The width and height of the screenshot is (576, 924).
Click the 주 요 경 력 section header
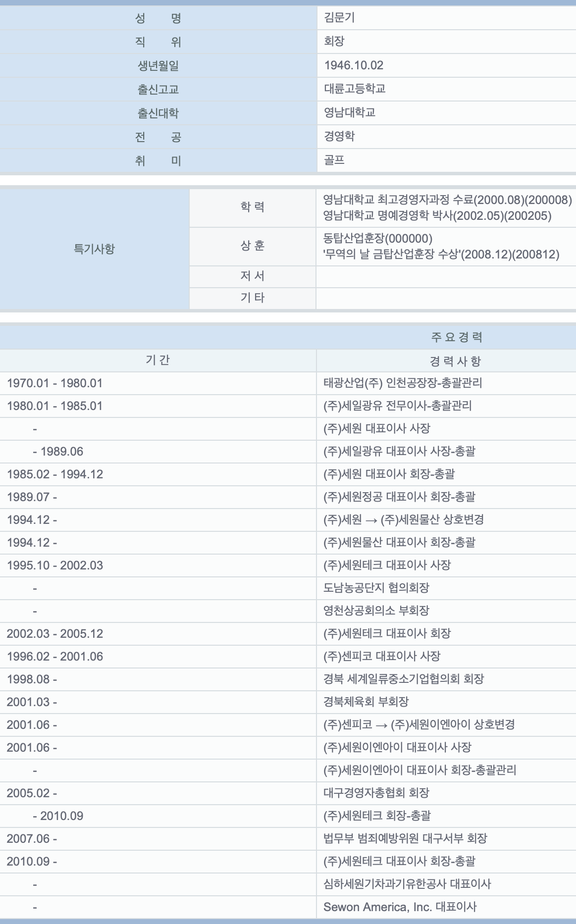click(x=457, y=337)
